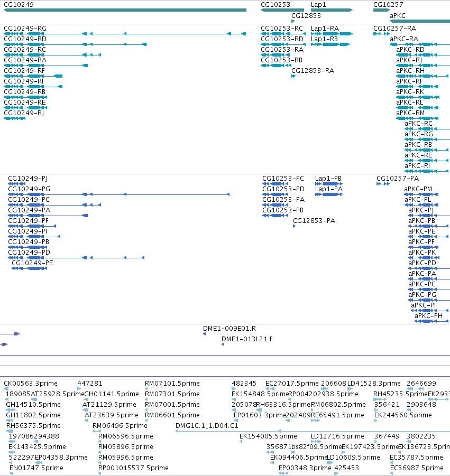Click EST label LD41528.3prime
450x476 pixels.
click(x=374, y=384)
